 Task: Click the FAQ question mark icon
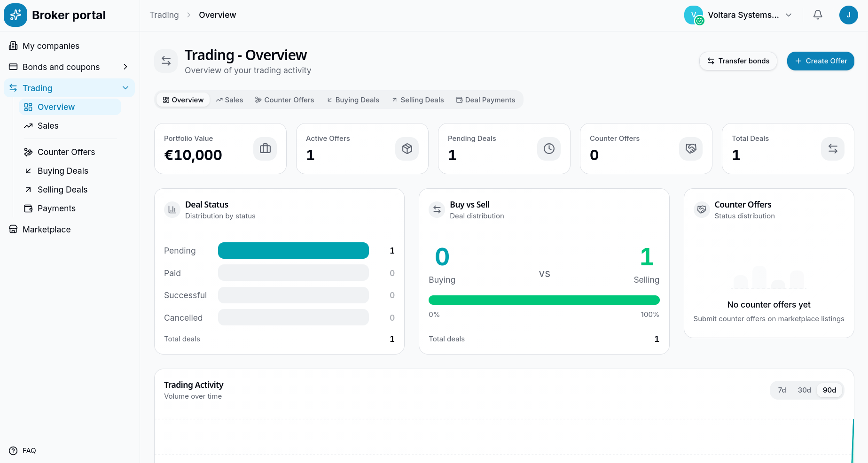tap(13, 450)
